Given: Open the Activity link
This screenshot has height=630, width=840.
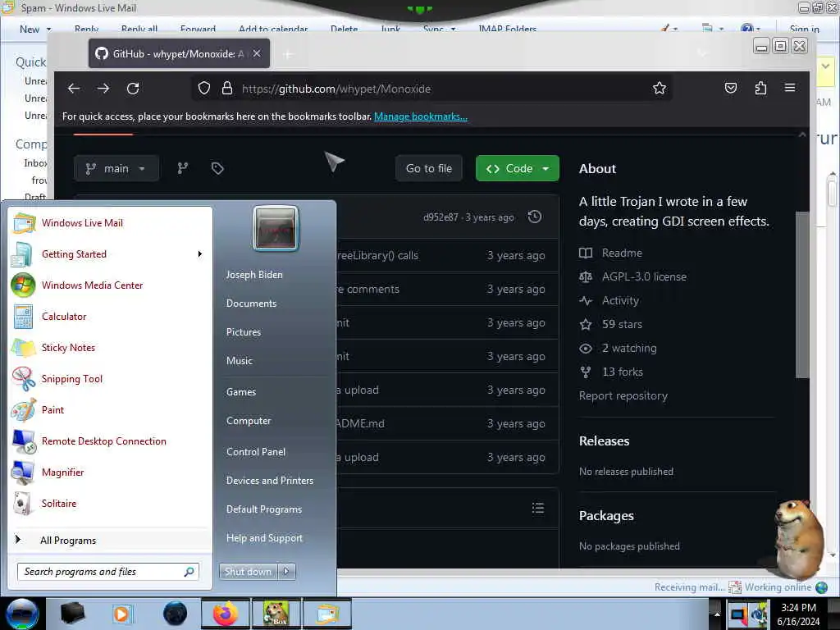Looking at the screenshot, I should pyautogui.click(x=620, y=300).
